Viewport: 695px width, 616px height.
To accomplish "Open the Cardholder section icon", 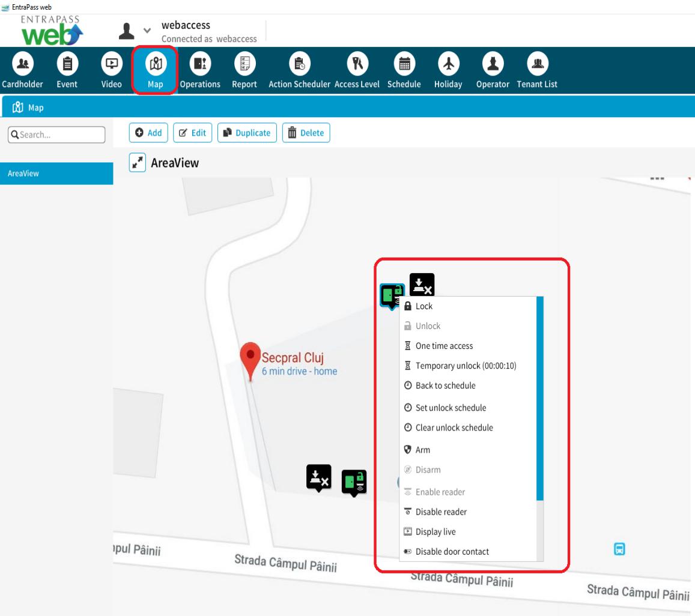I will [22, 64].
